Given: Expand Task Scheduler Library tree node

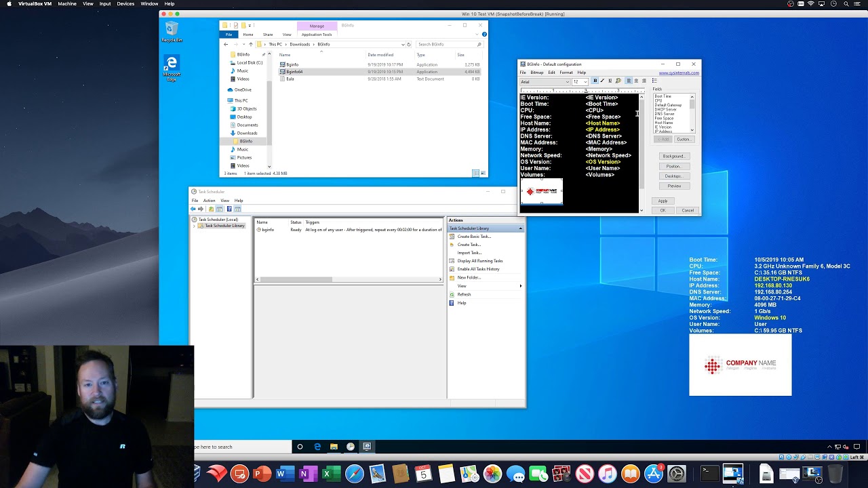Looking at the screenshot, I should click(195, 226).
